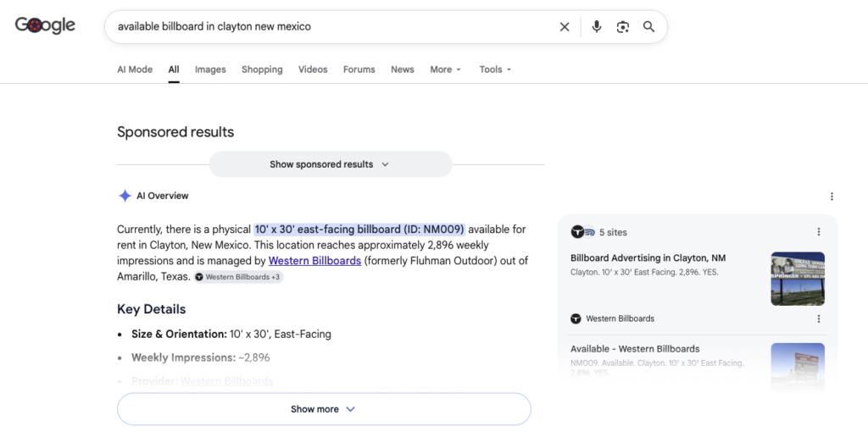Open the Shopping tab
Screen dimensions: 868x432
262,69
